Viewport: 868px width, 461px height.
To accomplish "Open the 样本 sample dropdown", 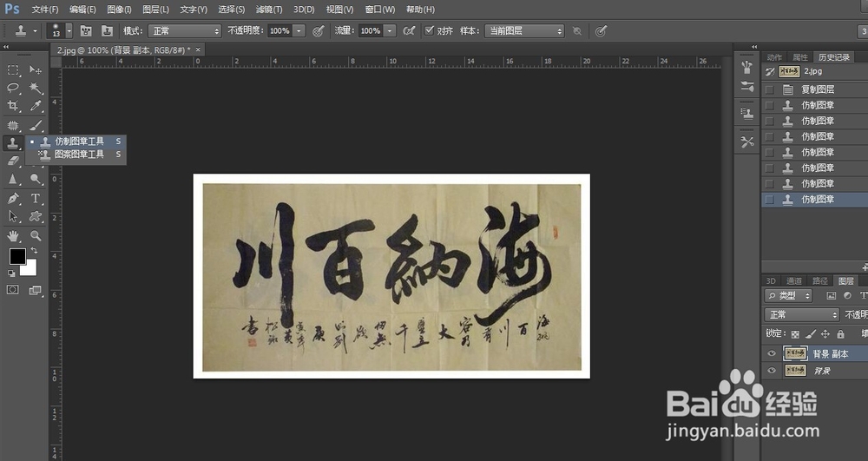I will tap(524, 31).
